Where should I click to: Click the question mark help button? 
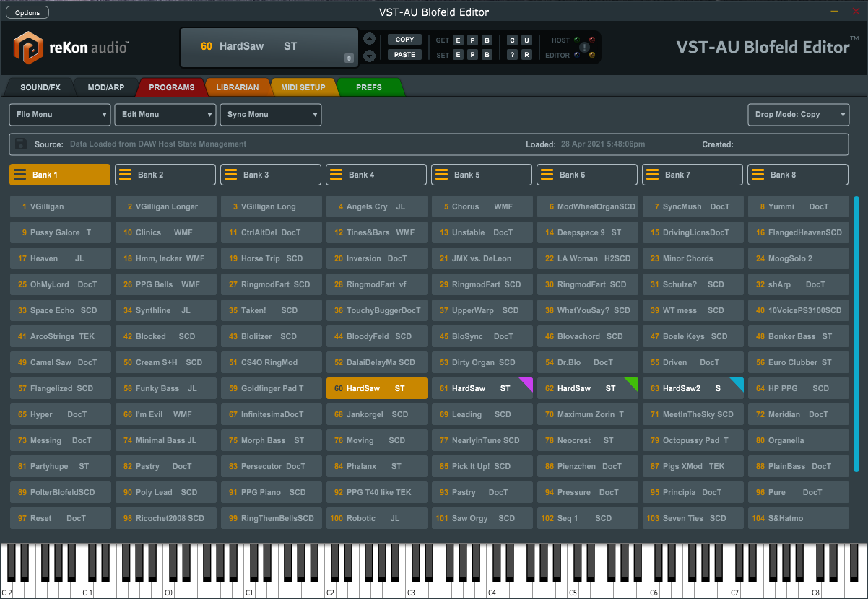coord(512,55)
